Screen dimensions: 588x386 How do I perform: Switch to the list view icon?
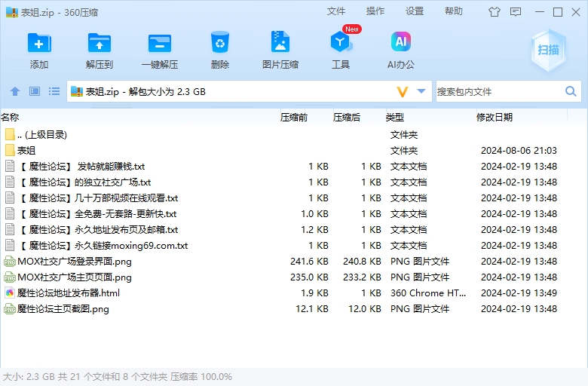[x=54, y=91]
